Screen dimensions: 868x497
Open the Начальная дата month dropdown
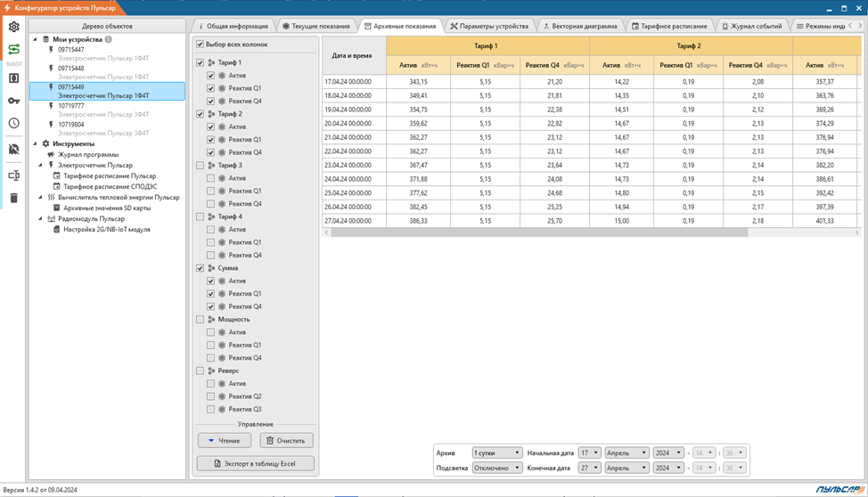(x=626, y=452)
